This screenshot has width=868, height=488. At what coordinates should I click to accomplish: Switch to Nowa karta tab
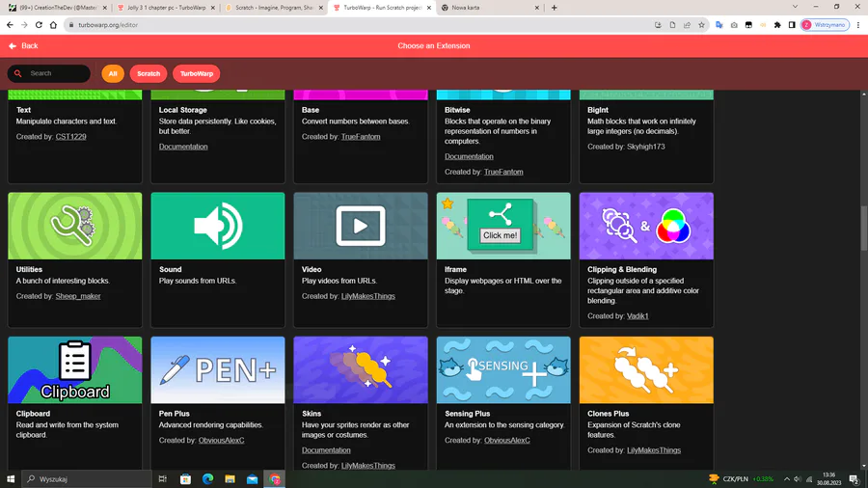pyautogui.click(x=489, y=8)
